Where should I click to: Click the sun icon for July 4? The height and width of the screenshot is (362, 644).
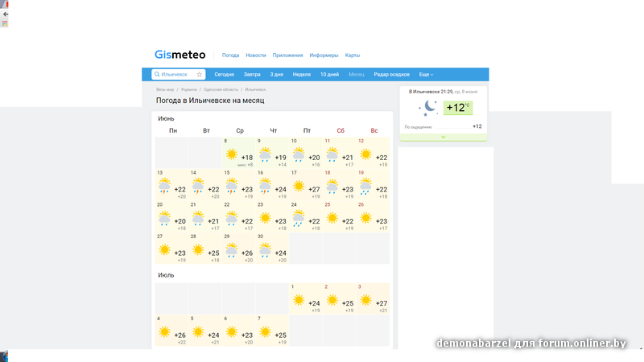pos(164,331)
